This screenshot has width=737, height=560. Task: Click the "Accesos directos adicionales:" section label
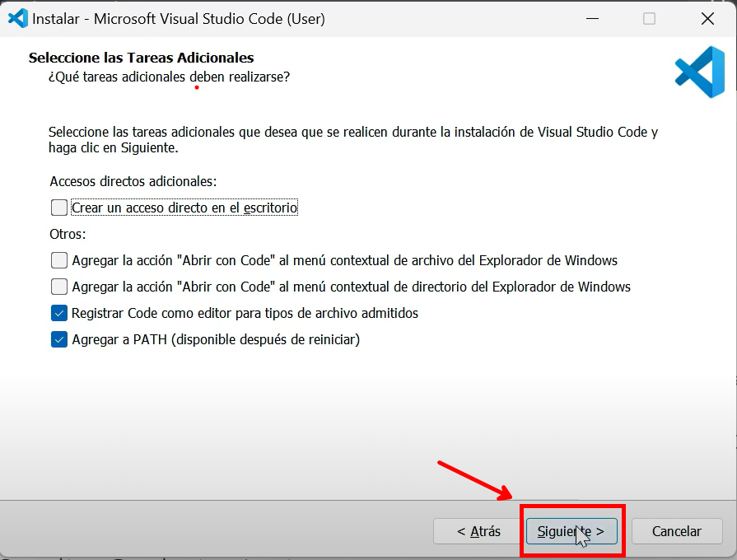click(133, 181)
